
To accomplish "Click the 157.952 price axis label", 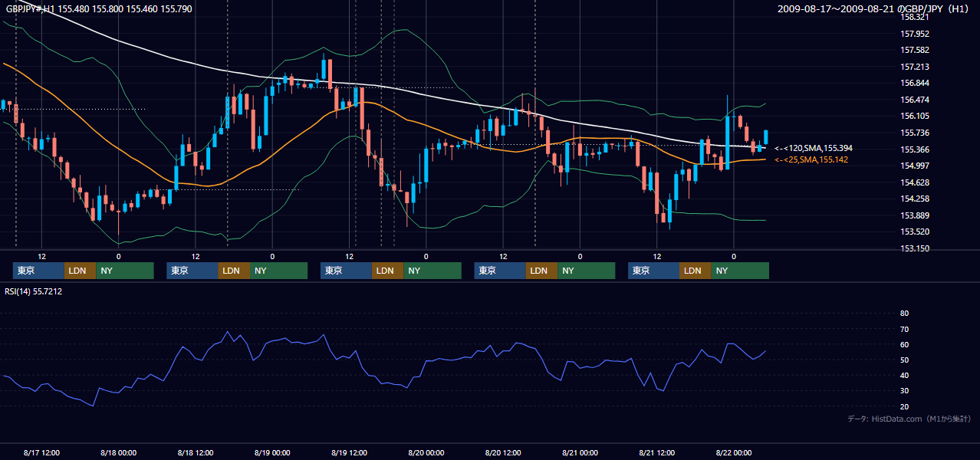I will (x=915, y=34).
